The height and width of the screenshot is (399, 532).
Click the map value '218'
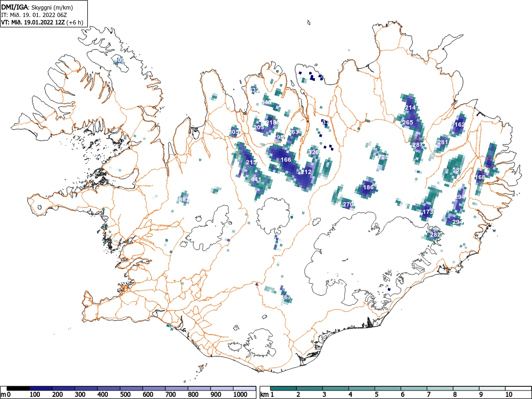point(271,122)
